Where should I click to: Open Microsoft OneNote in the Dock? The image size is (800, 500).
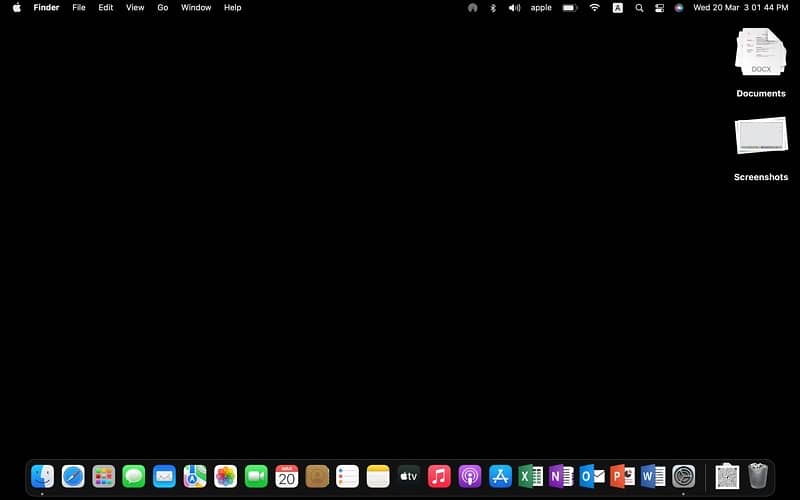[x=561, y=476]
